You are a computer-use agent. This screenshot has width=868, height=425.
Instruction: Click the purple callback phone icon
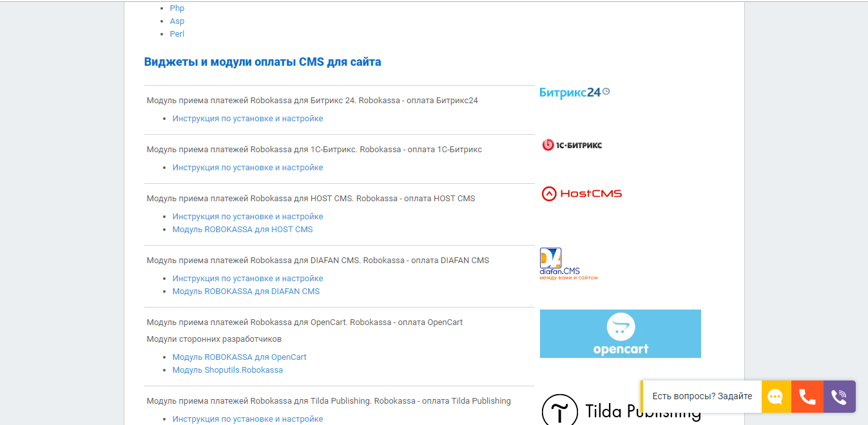[838, 397]
